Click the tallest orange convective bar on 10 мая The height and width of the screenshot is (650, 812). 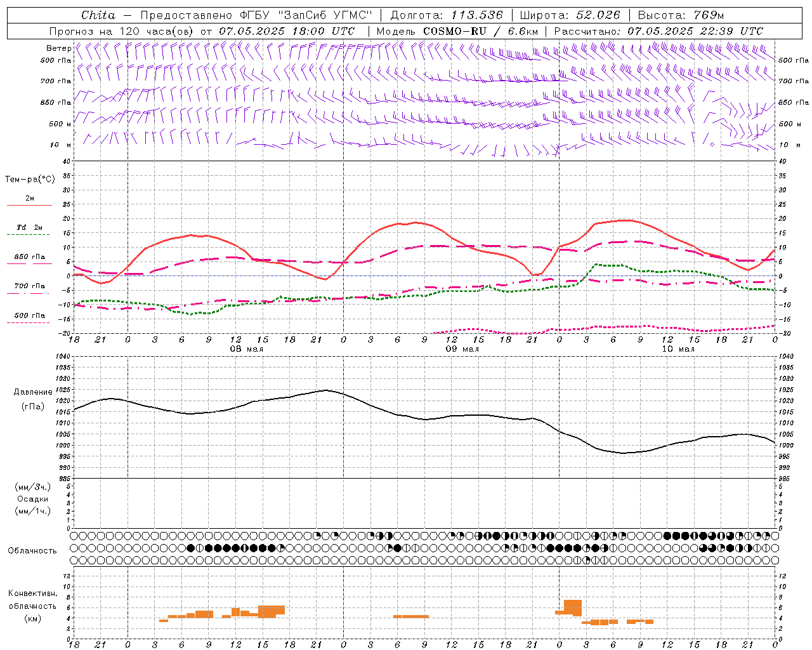tap(573, 607)
